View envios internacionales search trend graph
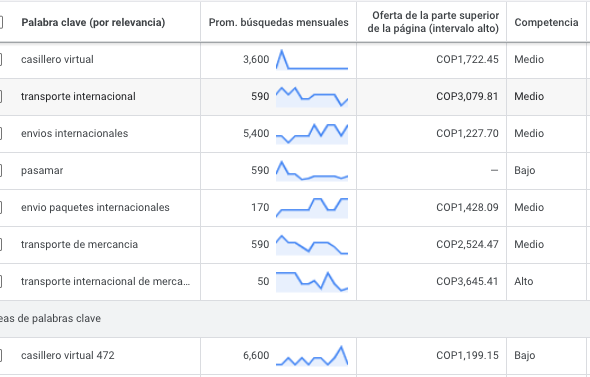This screenshot has width=590, height=377. click(312, 134)
